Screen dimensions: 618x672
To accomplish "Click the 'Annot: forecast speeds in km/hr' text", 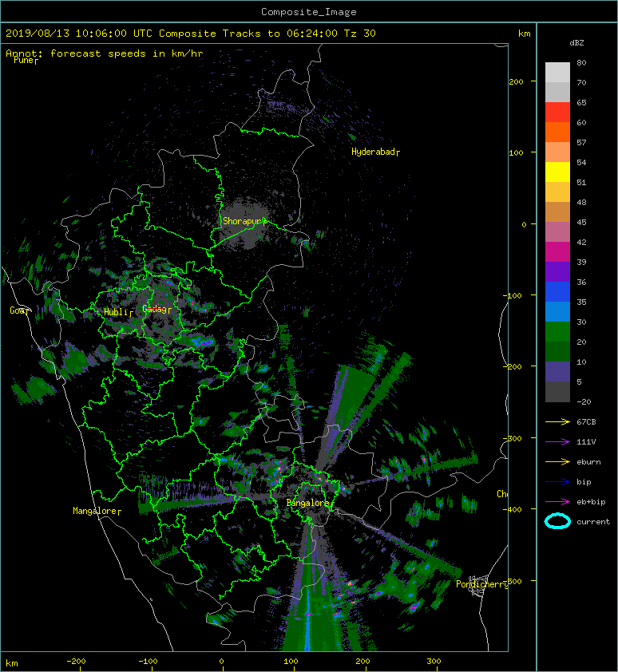I will tap(105, 53).
